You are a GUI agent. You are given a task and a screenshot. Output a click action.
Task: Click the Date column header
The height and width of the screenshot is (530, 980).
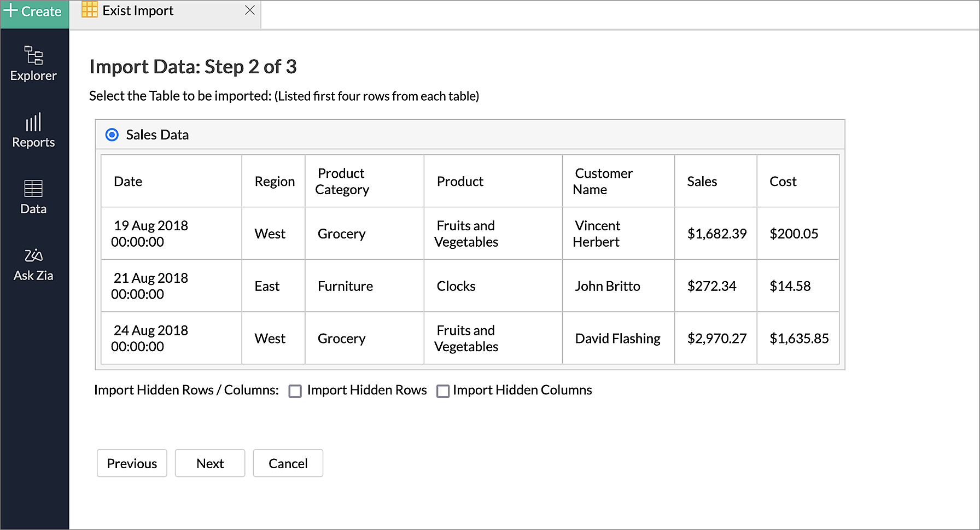pos(171,181)
